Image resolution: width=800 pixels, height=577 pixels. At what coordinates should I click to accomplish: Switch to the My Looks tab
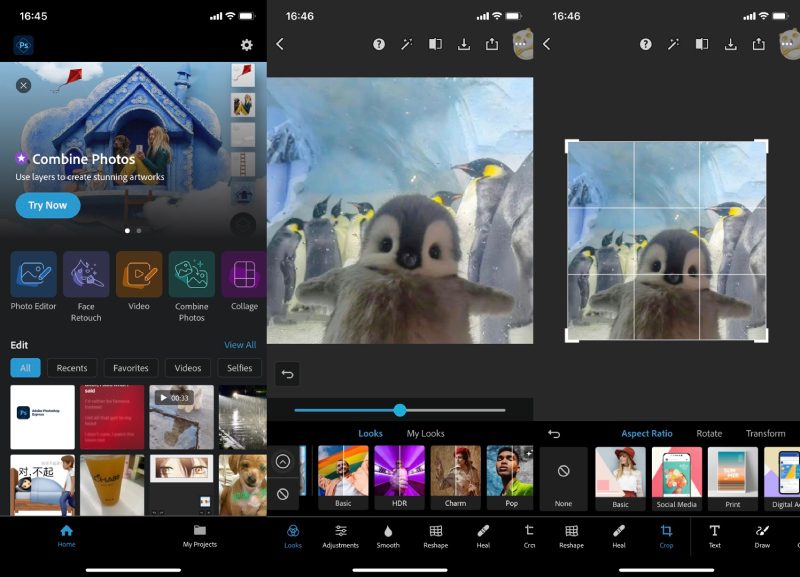click(426, 433)
